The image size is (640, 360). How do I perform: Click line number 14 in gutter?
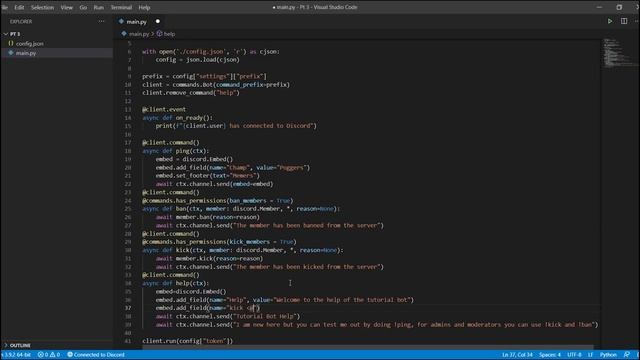pos(128,118)
